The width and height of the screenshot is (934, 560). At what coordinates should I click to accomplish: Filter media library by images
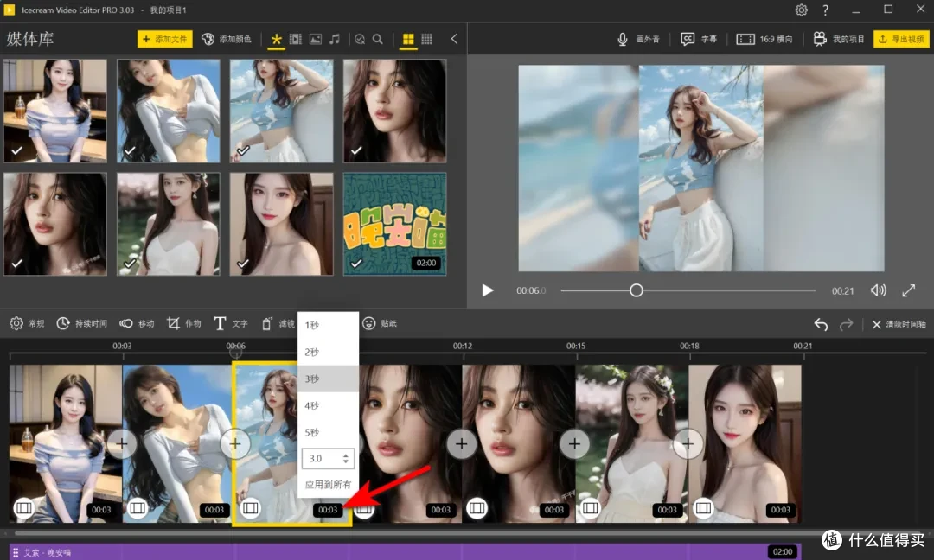(x=315, y=39)
